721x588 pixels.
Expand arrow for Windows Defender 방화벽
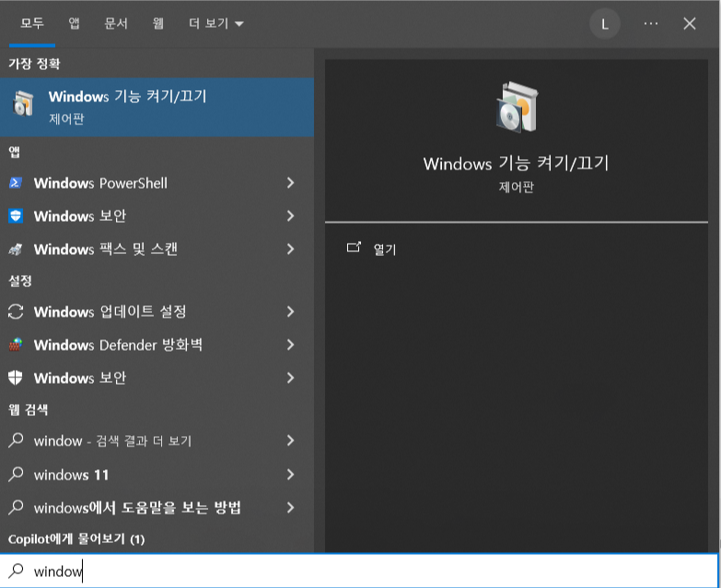pyautogui.click(x=290, y=344)
